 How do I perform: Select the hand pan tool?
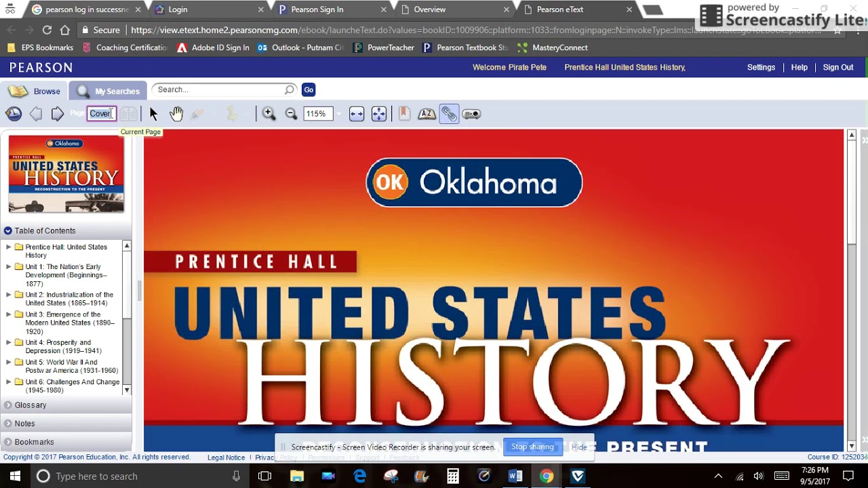coord(176,114)
